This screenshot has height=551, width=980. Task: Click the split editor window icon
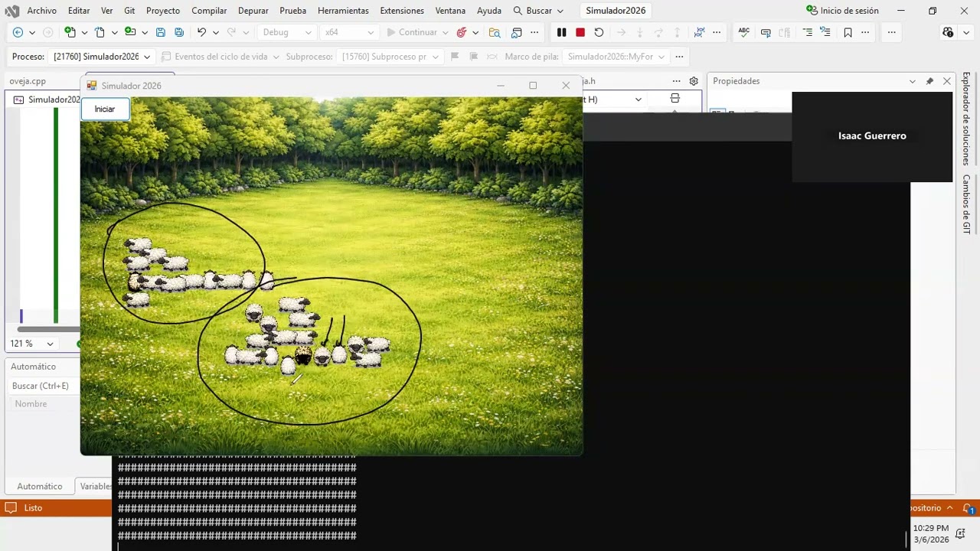coord(675,99)
